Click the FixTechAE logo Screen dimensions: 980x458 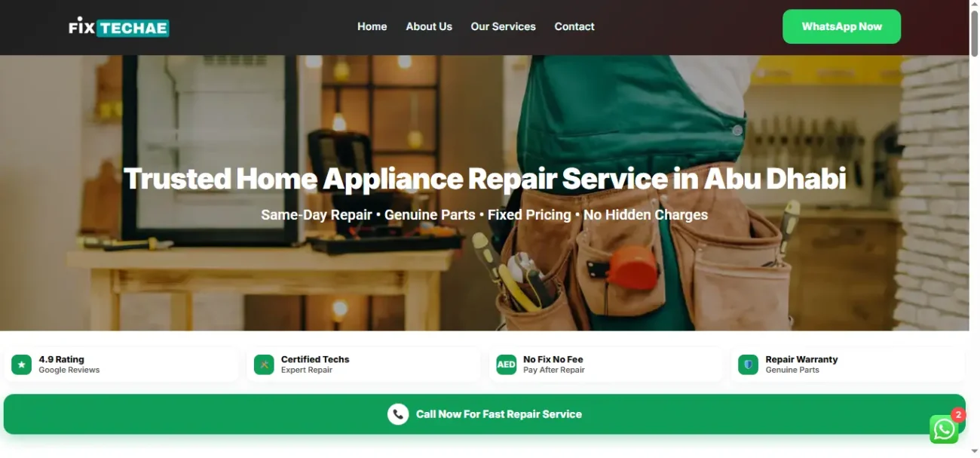tap(119, 27)
